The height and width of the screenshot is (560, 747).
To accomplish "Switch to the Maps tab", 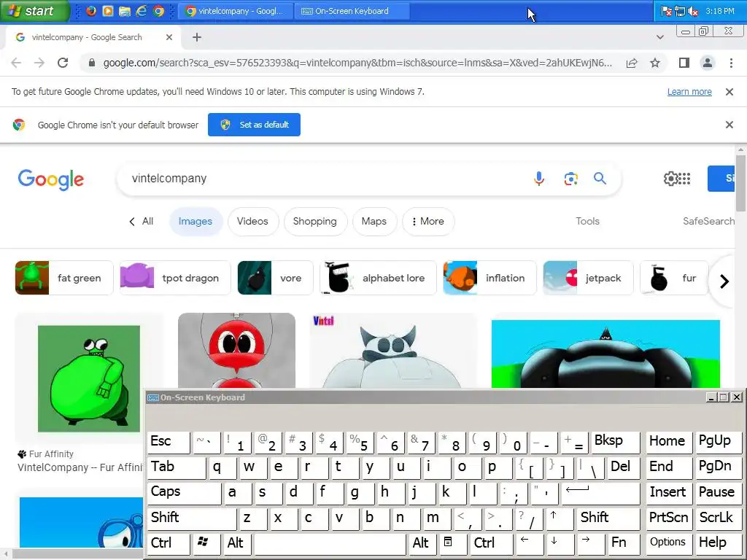I will (374, 222).
